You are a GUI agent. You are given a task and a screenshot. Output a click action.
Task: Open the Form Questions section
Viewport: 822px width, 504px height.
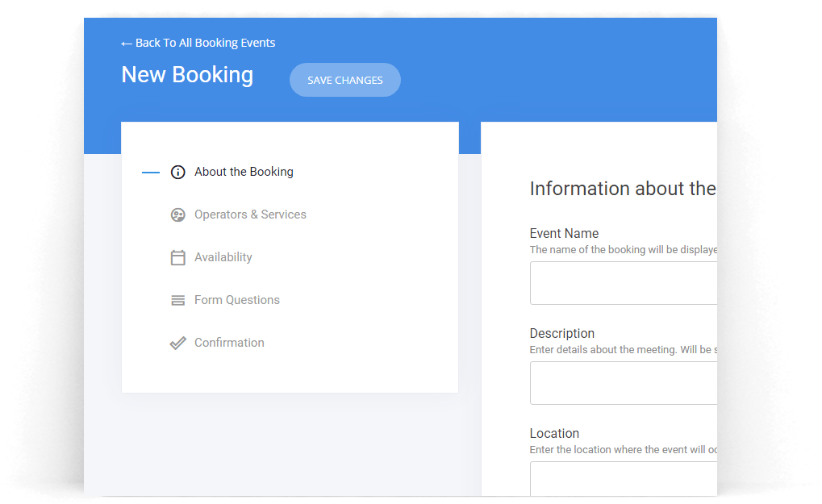tap(236, 300)
